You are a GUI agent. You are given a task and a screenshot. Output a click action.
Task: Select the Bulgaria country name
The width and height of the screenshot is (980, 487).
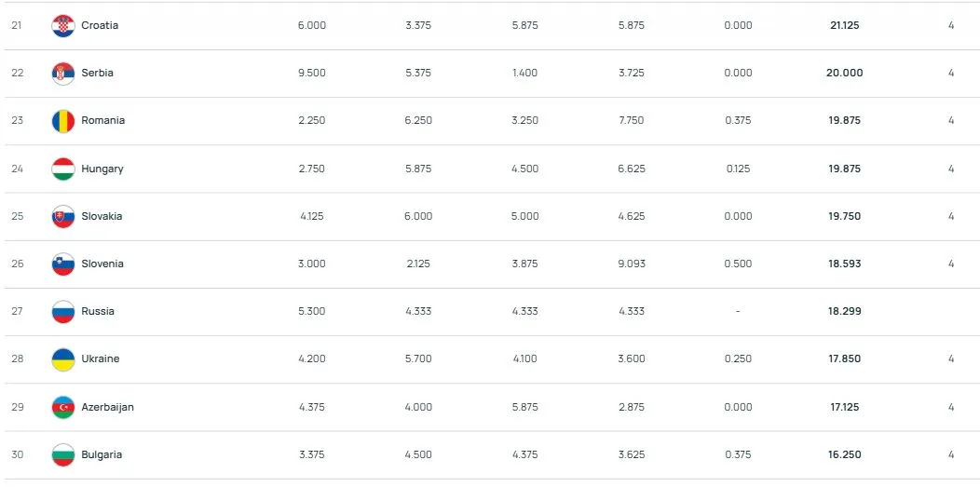coord(102,455)
